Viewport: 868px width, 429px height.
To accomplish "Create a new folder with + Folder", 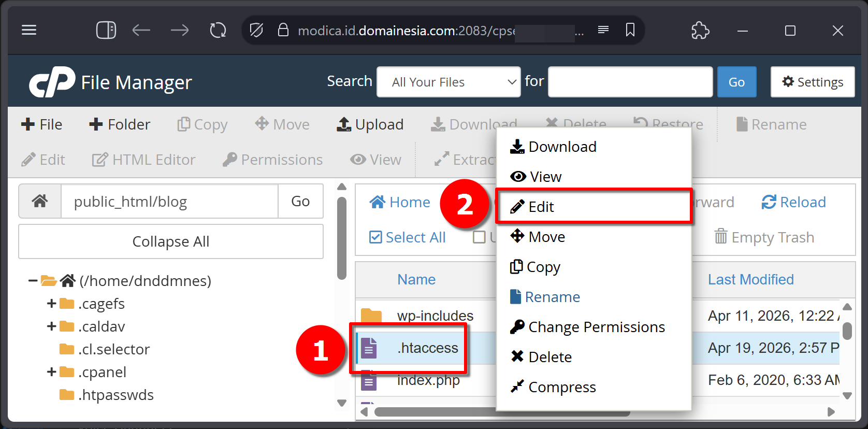I will (120, 124).
